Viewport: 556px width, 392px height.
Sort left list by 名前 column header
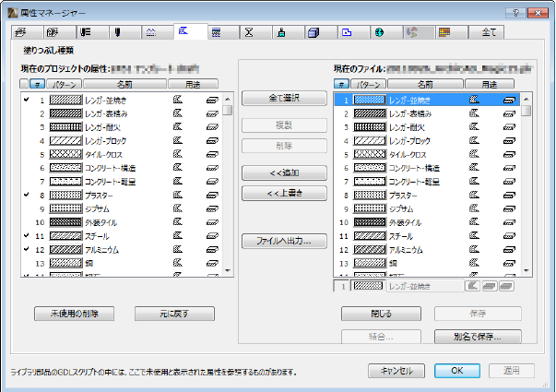[124, 84]
